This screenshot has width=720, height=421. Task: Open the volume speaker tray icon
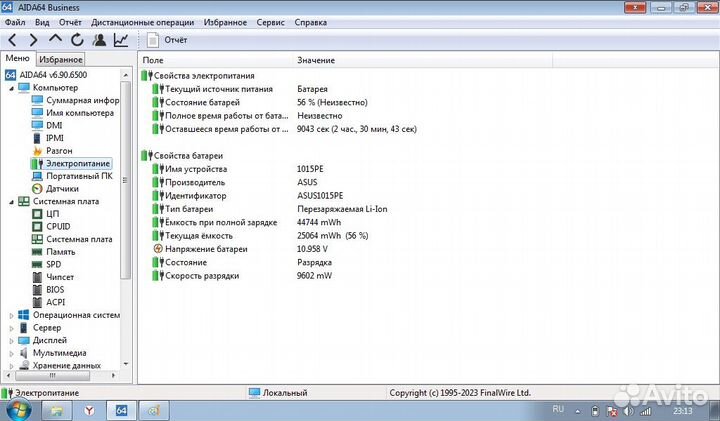[x=628, y=411]
